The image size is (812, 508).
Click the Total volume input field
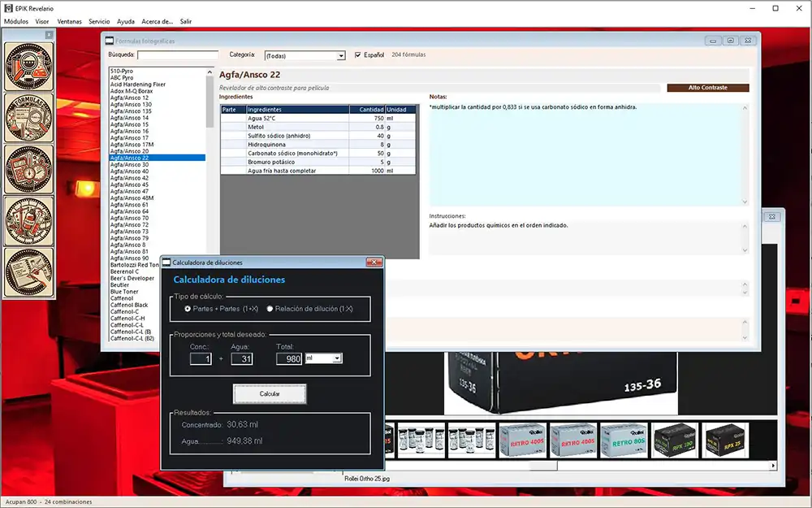289,358
